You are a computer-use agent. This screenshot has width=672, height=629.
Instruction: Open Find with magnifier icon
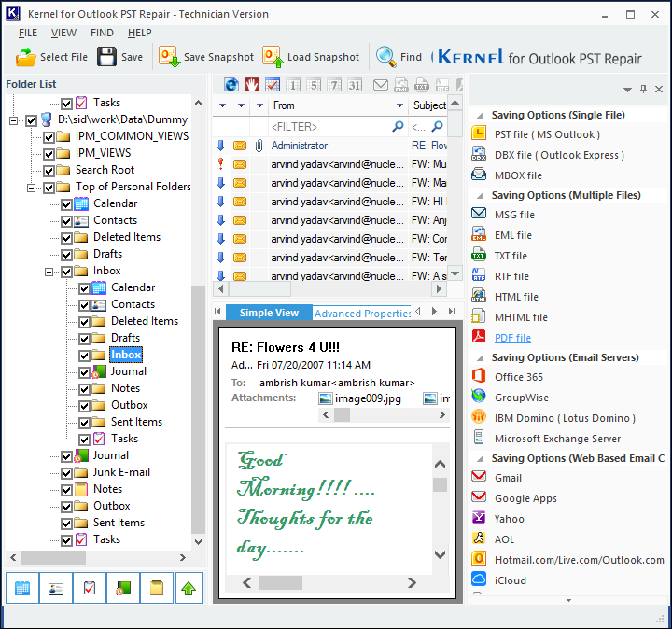coord(385,57)
